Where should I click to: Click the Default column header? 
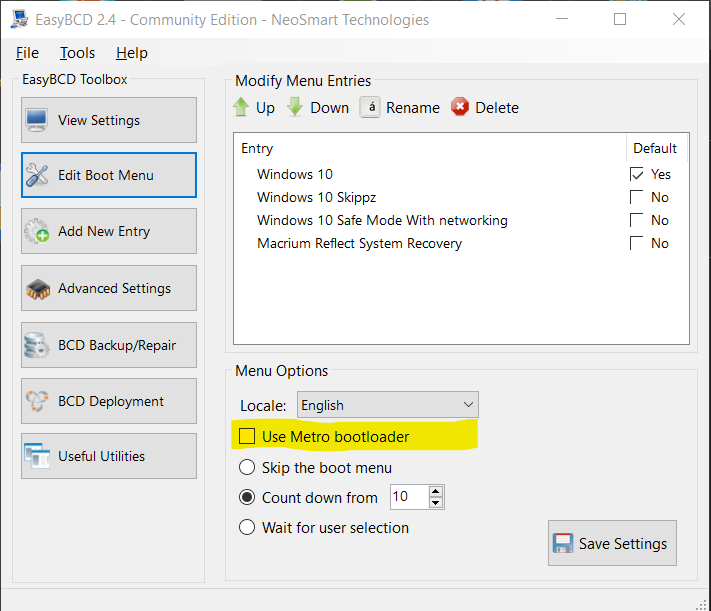click(655, 148)
